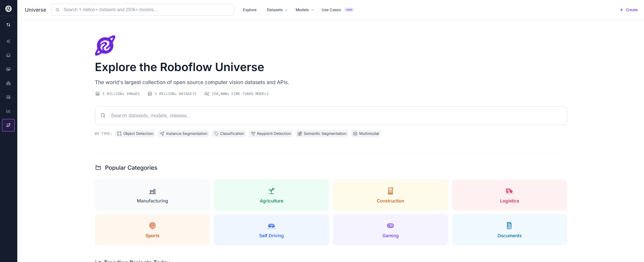Screen dimensions: 644x262
Task: Click the magnifier icon in top search bar
Action: pos(58,10)
